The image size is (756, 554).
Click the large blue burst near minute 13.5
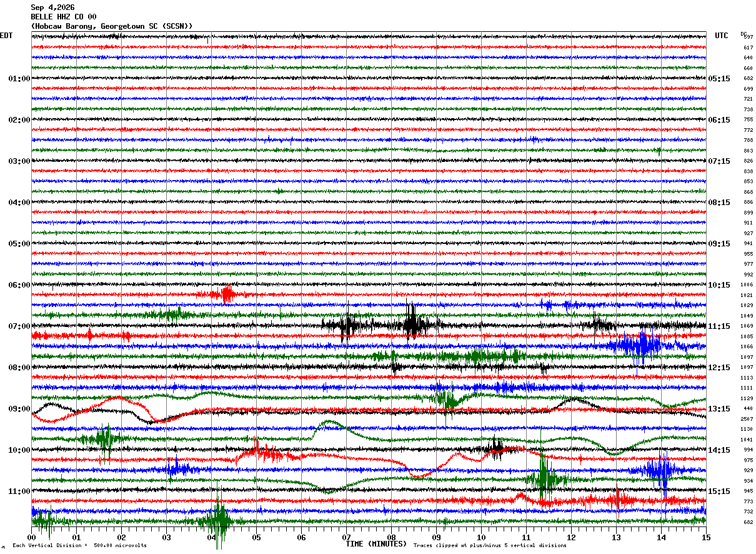[x=639, y=346]
